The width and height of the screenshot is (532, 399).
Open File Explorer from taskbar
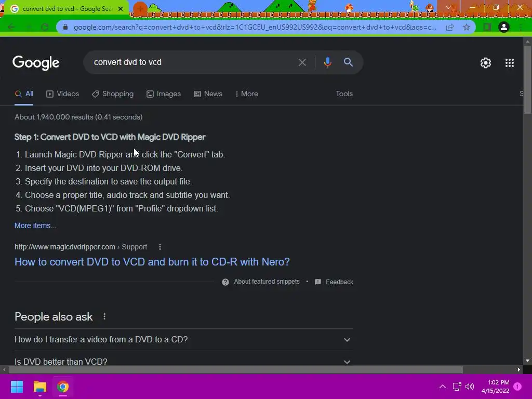[39, 387]
